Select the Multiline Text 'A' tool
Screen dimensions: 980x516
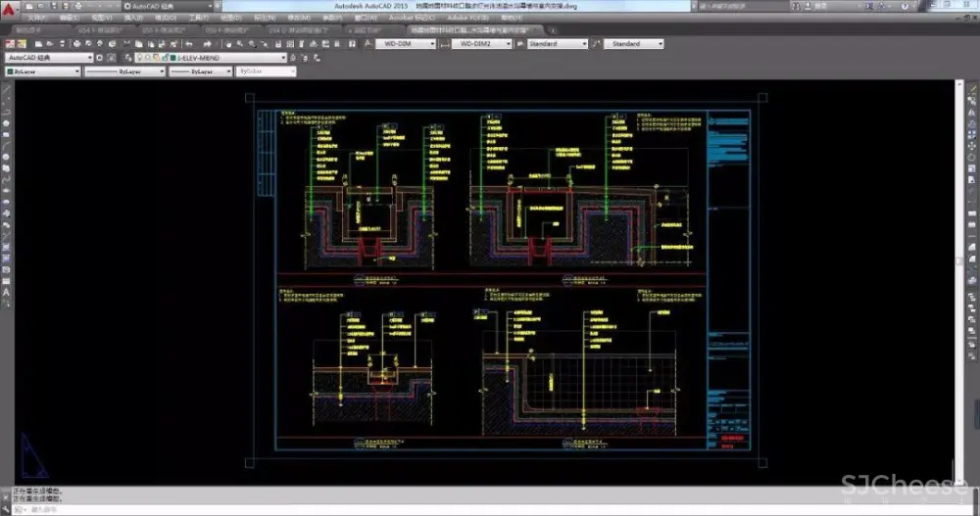[7, 292]
